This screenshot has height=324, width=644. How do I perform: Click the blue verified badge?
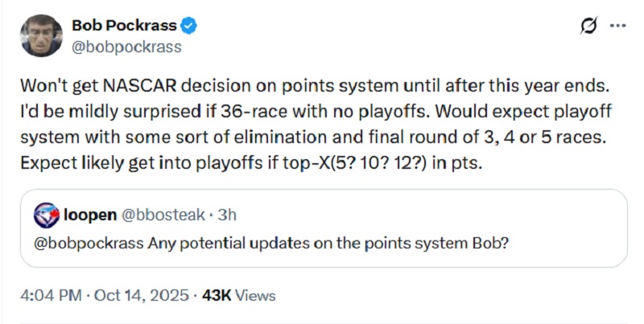point(189,26)
